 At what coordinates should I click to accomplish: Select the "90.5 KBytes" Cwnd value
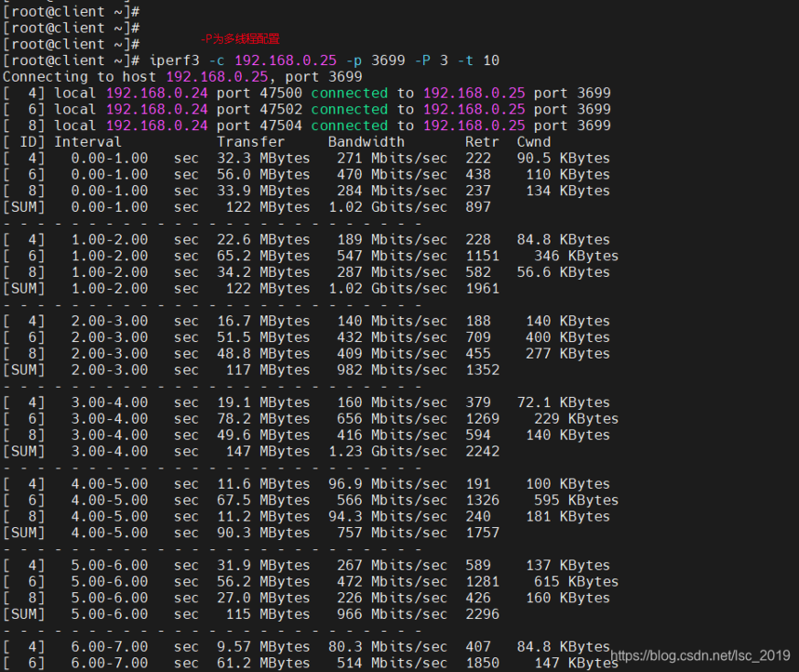563,158
